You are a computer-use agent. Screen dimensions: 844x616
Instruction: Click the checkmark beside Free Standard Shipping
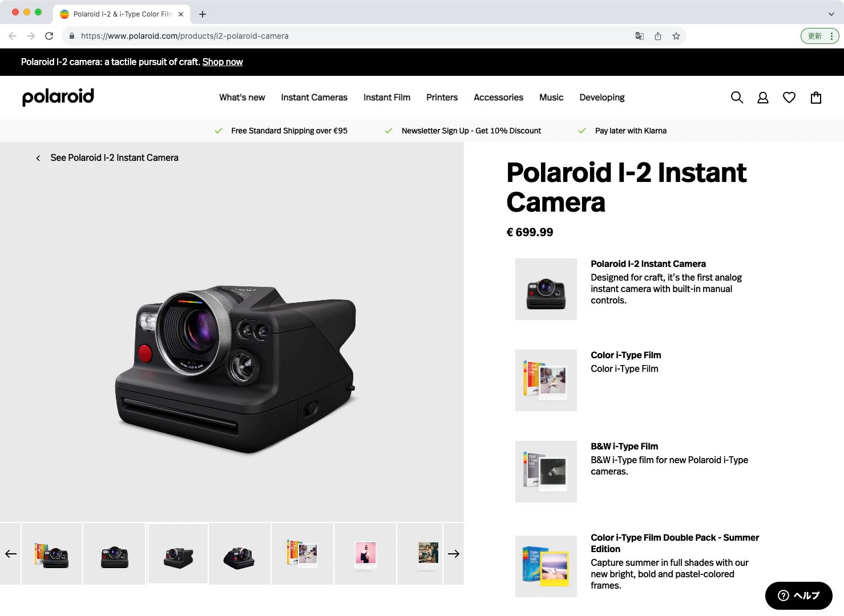click(x=219, y=131)
